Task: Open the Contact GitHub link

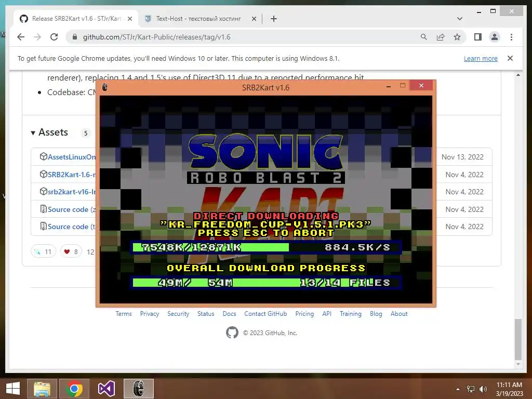Action: click(265, 314)
